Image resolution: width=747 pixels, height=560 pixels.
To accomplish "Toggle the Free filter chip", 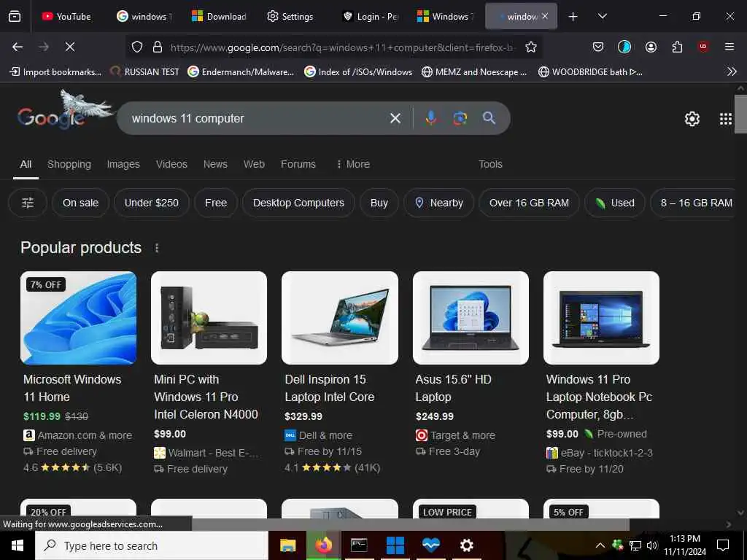I will 216,203.
